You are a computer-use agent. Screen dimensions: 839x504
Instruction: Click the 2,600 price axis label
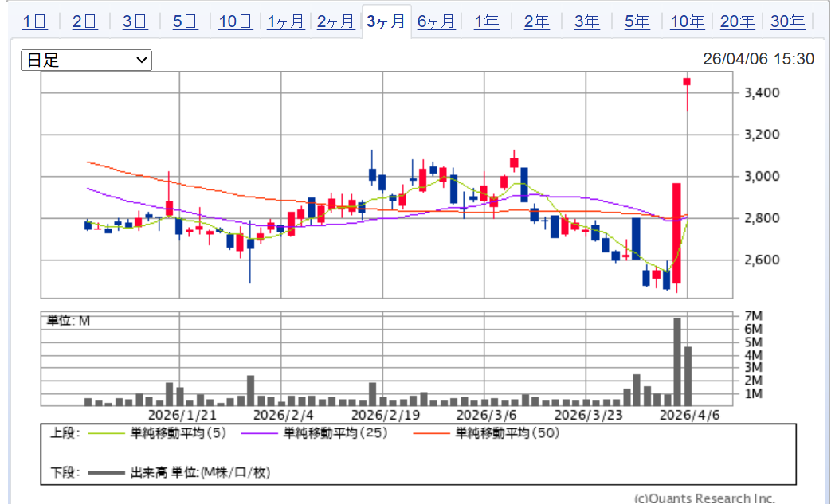(x=762, y=260)
